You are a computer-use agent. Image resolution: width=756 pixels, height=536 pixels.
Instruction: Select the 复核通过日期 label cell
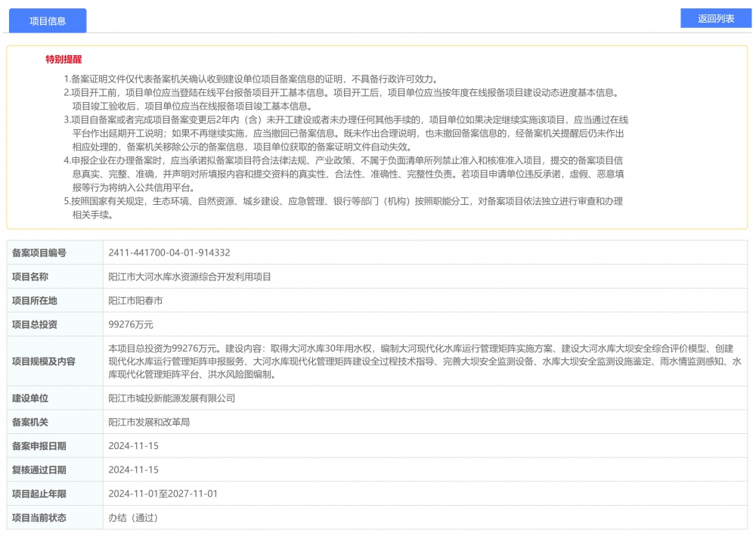click(55, 470)
